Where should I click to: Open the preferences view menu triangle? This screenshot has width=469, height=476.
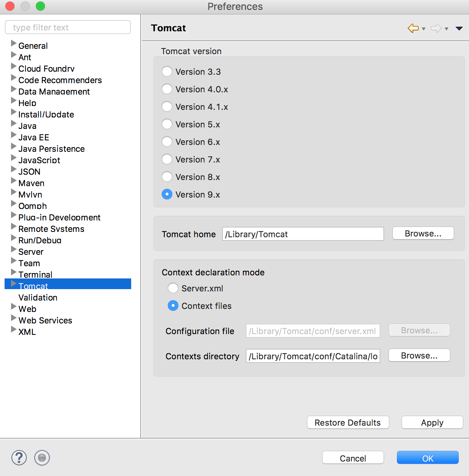459,29
